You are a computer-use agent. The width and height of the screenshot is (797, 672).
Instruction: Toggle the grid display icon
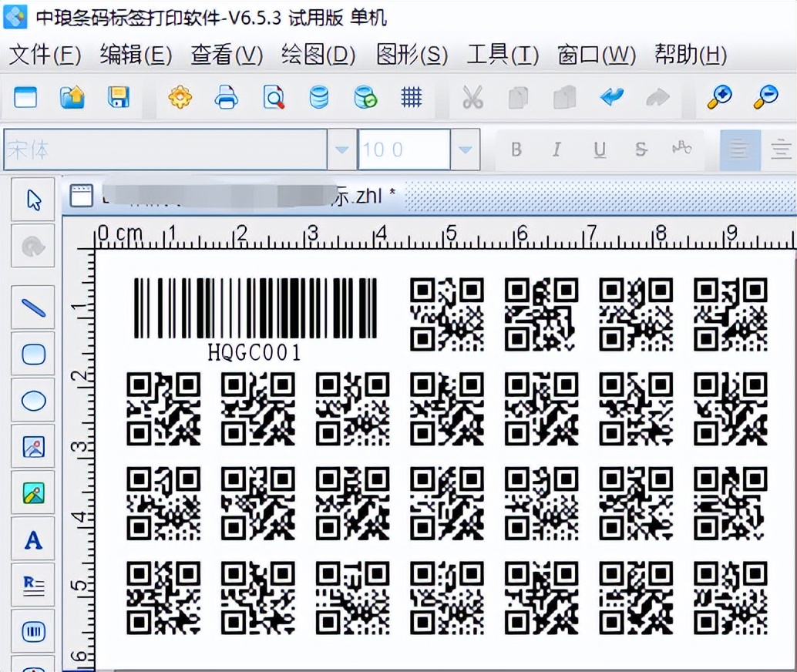pyautogui.click(x=411, y=96)
